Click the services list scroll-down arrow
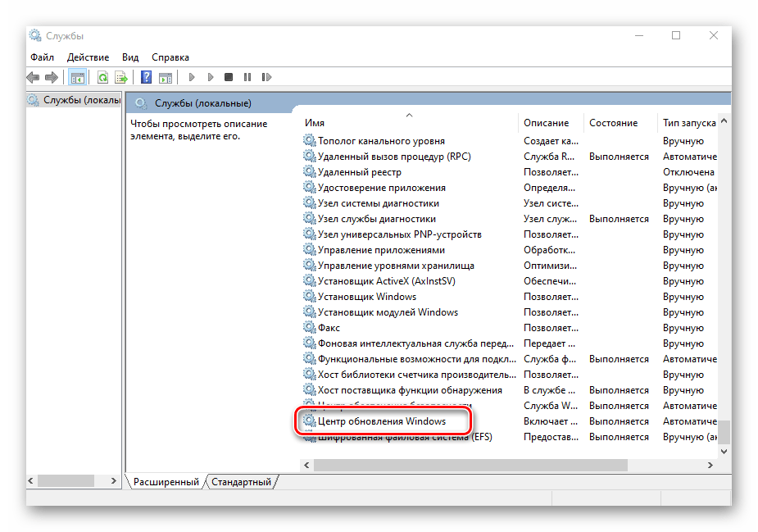The width and height of the screenshot is (758, 532). (724, 451)
